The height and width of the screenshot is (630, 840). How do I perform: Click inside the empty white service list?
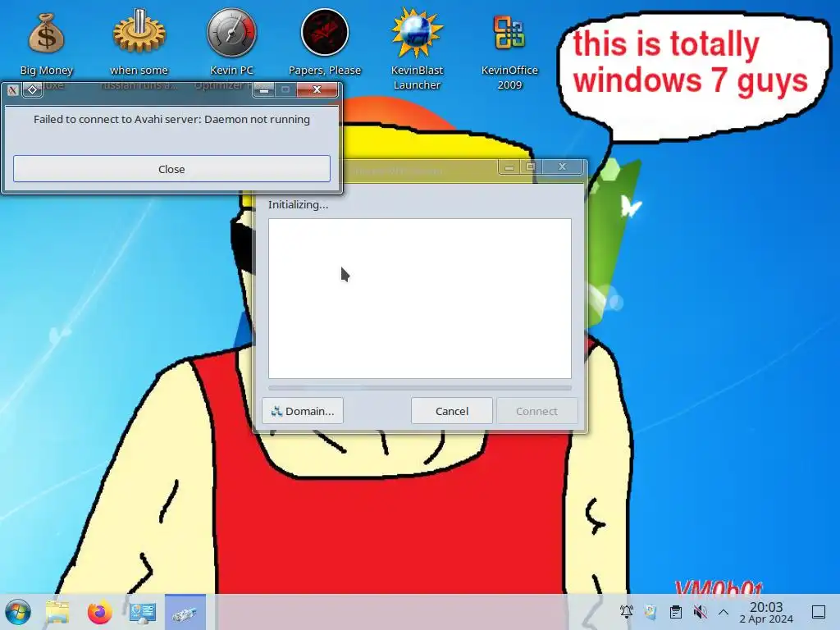[x=420, y=299]
